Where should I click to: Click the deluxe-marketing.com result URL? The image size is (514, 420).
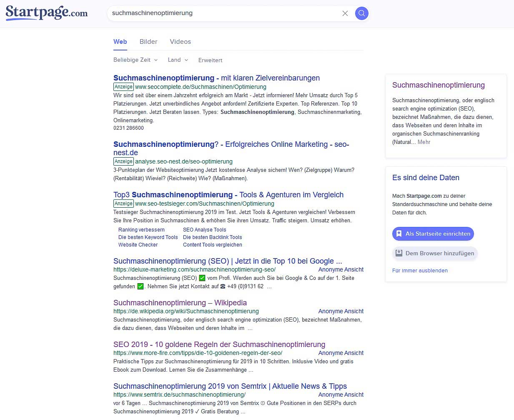pos(194,270)
